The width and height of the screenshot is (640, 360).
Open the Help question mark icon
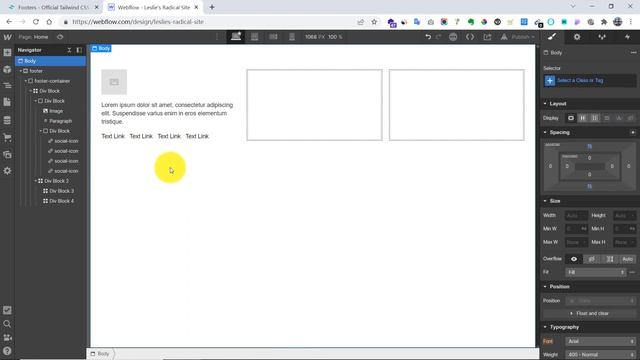pos(7,351)
